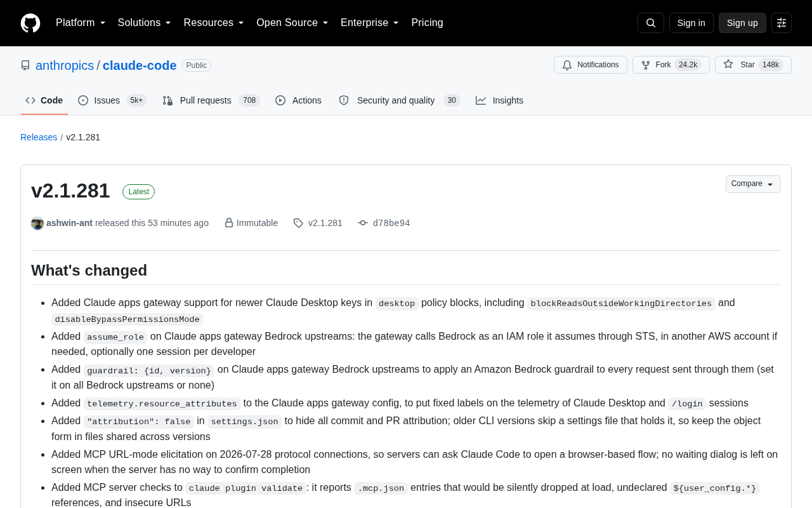Open the search magnifier button
Viewport: 812px width, 508px height.
[651, 23]
